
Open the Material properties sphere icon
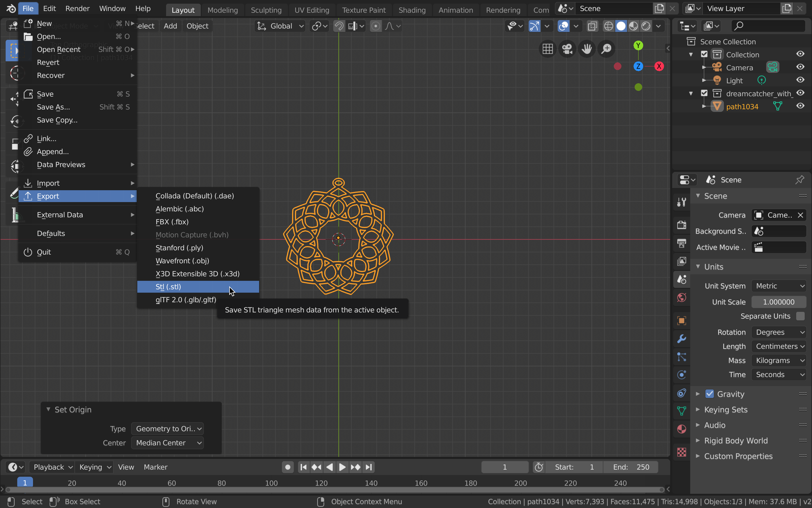point(681,429)
